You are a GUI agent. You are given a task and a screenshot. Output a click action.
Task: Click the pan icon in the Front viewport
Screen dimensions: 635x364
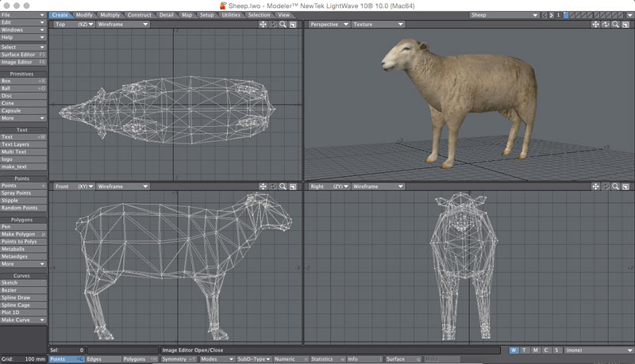coord(263,186)
